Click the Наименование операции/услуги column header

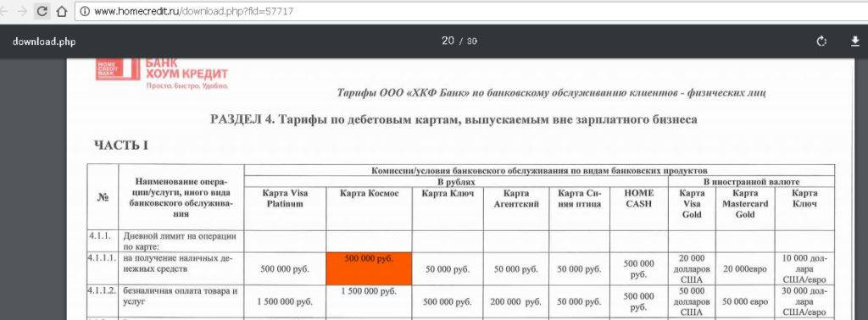tap(181, 198)
